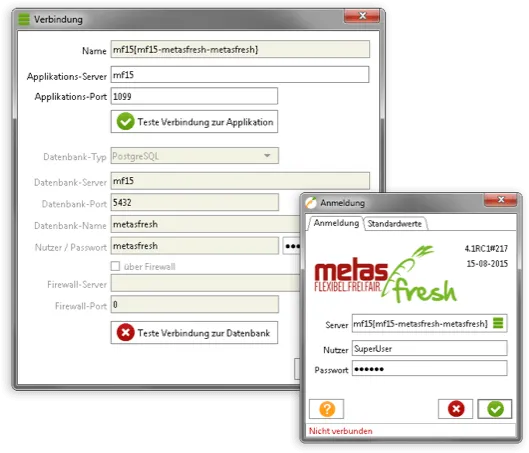Click the Datenbank-Name field
Screen dimensions: 529x453
pos(205,224)
